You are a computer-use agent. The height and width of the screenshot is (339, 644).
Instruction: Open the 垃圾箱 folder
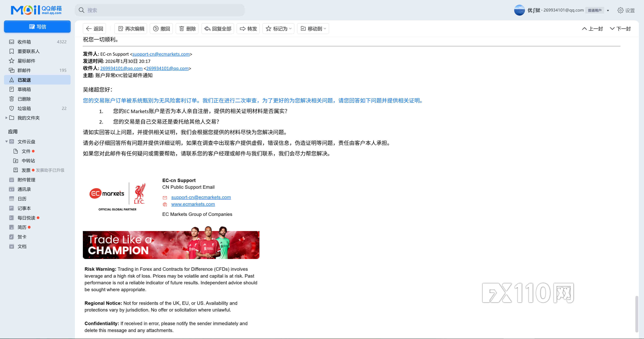[37, 108]
